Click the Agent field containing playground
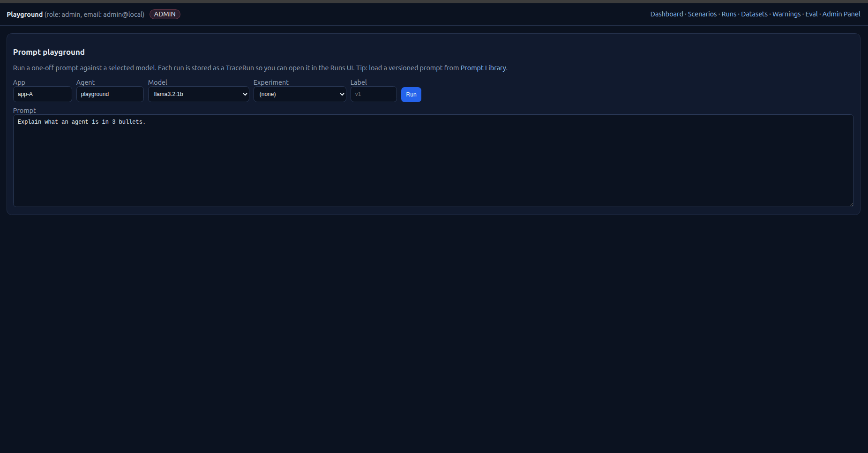Image resolution: width=868 pixels, height=453 pixels. (110, 94)
